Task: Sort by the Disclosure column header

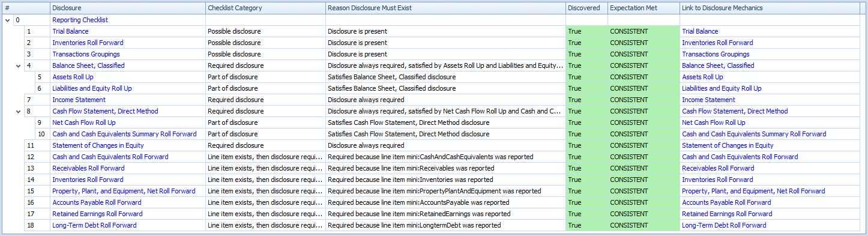Action: tap(127, 8)
